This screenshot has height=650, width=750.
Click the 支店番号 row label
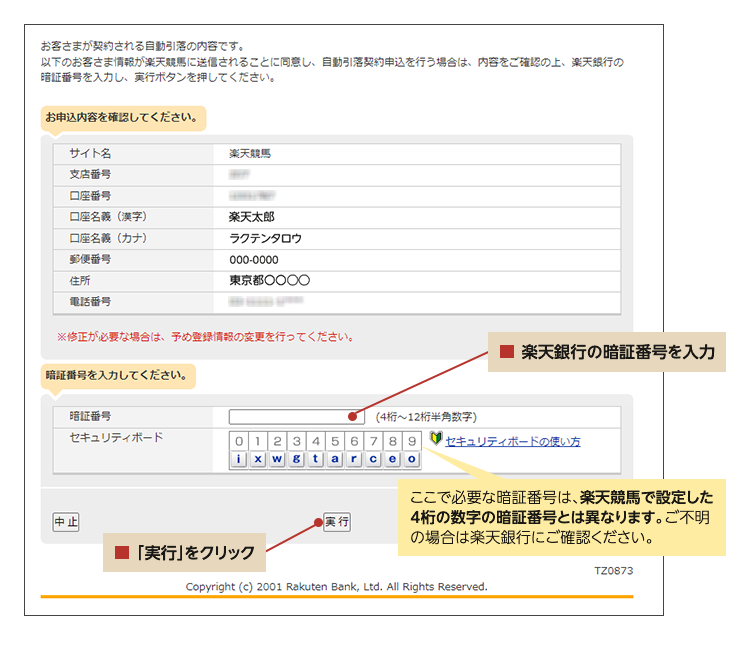coord(90,175)
